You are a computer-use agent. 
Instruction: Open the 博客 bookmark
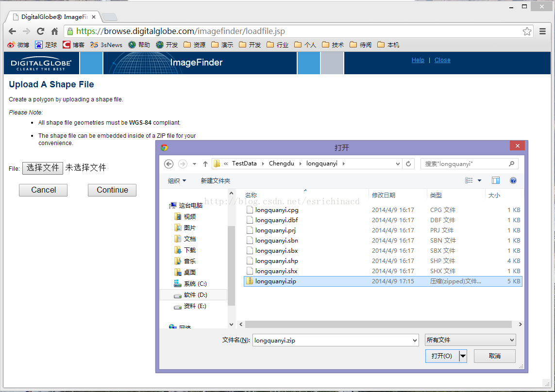(x=74, y=45)
